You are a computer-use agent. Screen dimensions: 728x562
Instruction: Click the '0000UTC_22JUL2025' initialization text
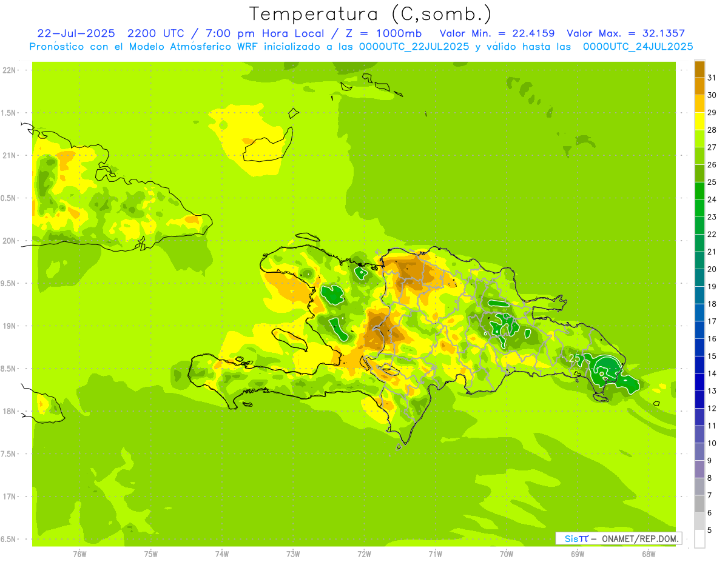point(414,47)
